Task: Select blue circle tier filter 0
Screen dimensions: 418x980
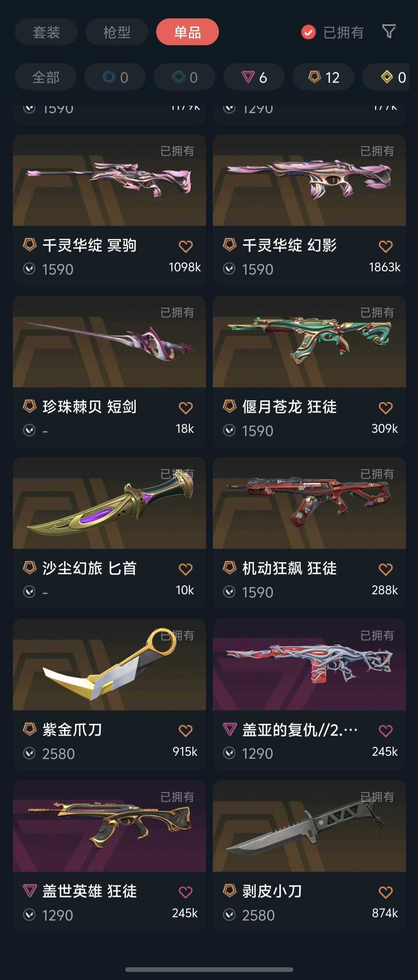Action: [x=115, y=77]
